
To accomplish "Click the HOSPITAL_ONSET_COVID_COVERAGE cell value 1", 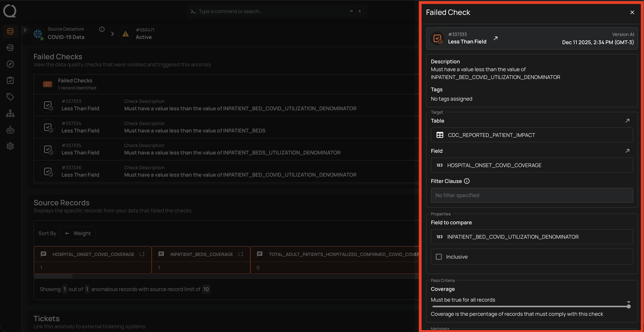I will (x=41, y=268).
